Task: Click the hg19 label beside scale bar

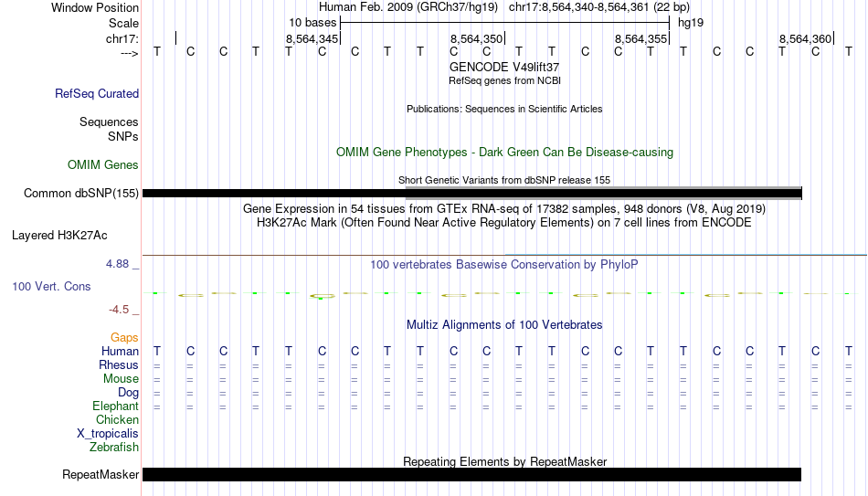Action: 691,23
